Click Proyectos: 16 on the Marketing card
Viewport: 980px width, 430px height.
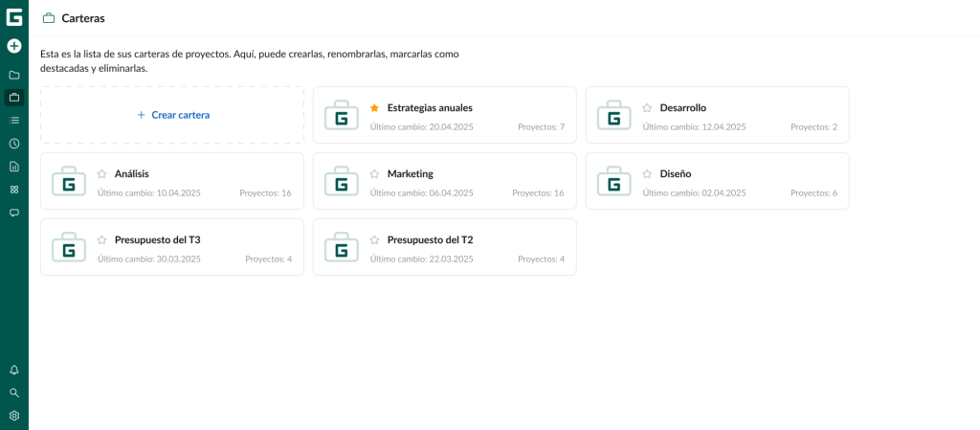[538, 193]
